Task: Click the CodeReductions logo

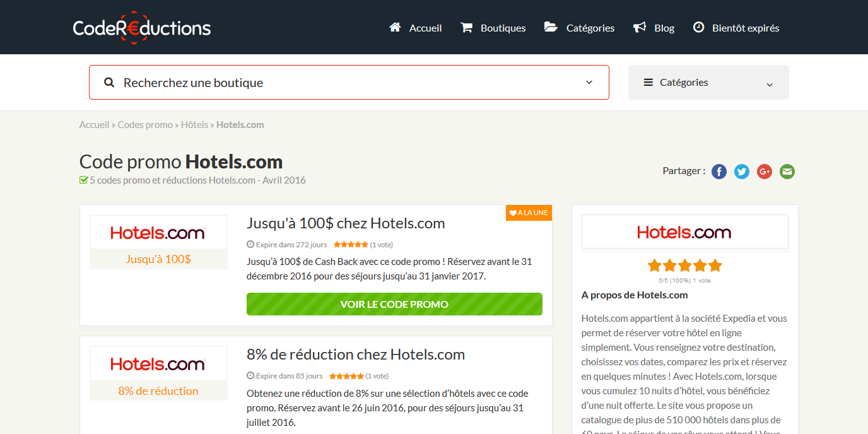Action: tap(142, 28)
